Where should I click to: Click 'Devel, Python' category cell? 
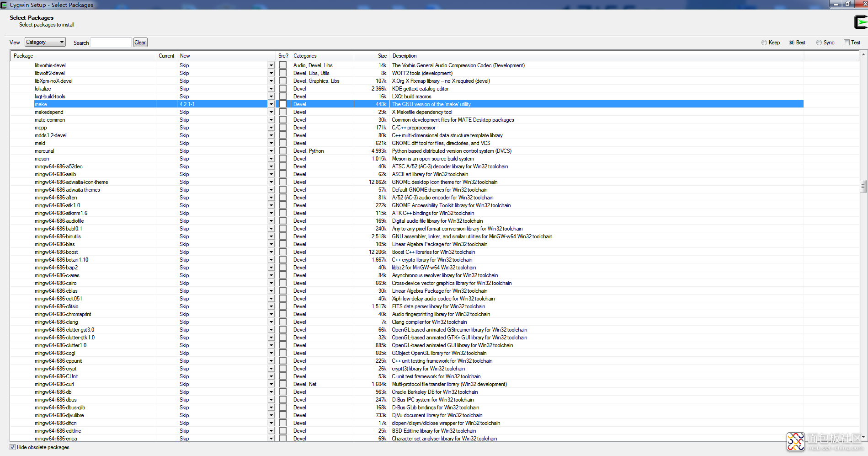(x=309, y=151)
